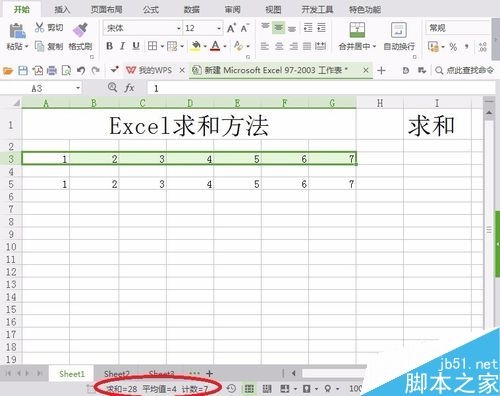Click the fill color bucket icon
Viewport: 500px width, 396px height.
coord(196,46)
